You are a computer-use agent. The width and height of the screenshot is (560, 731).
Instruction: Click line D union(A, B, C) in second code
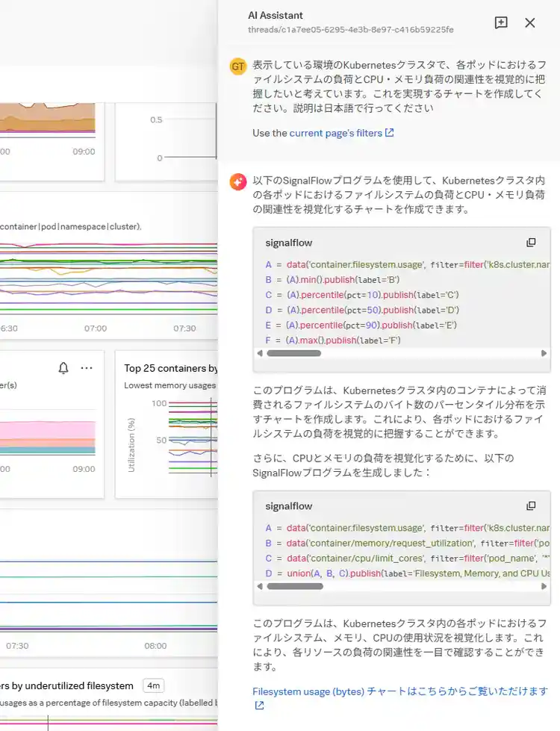coord(407,573)
